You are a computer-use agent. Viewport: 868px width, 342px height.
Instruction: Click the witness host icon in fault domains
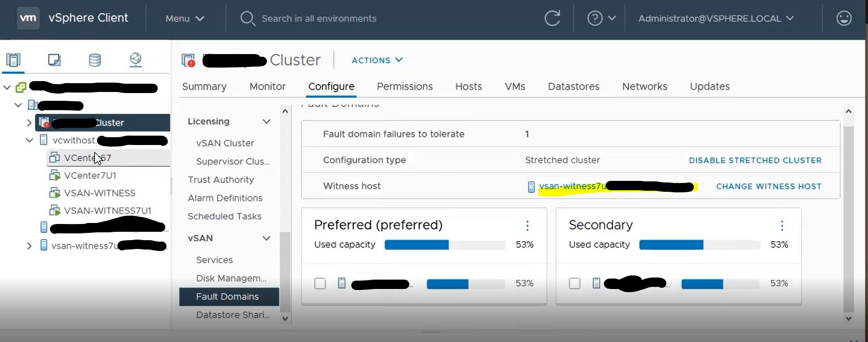(x=531, y=187)
